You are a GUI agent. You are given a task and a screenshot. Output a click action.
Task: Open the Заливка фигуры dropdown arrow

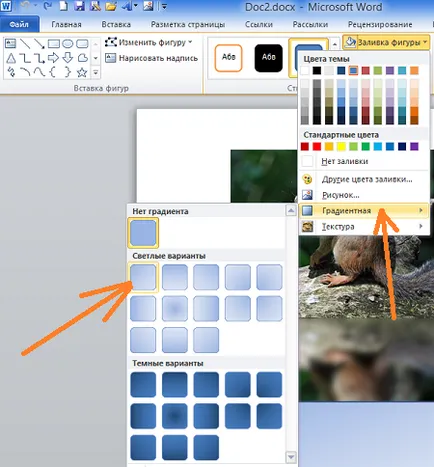(x=425, y=42)
